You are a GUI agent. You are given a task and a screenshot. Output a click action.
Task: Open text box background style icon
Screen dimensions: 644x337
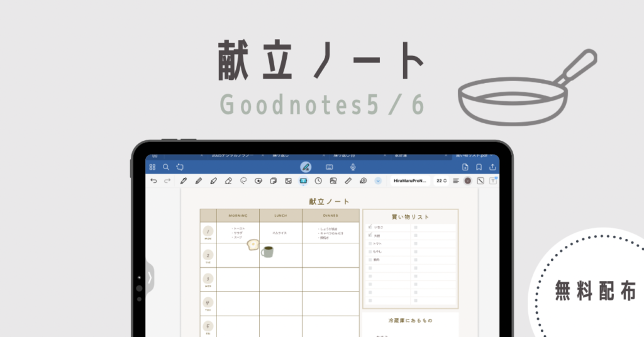point(480,180)
